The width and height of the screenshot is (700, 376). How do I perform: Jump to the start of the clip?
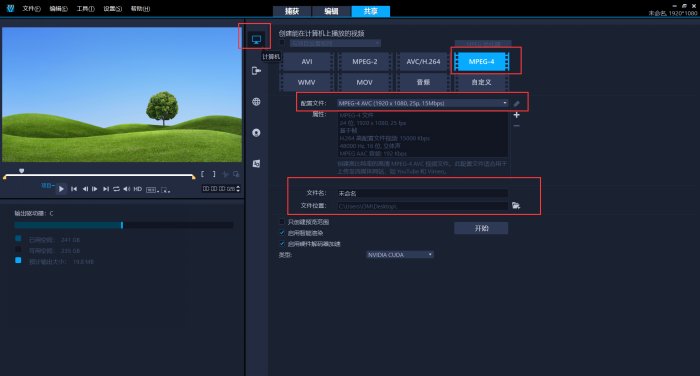(74, 189)
